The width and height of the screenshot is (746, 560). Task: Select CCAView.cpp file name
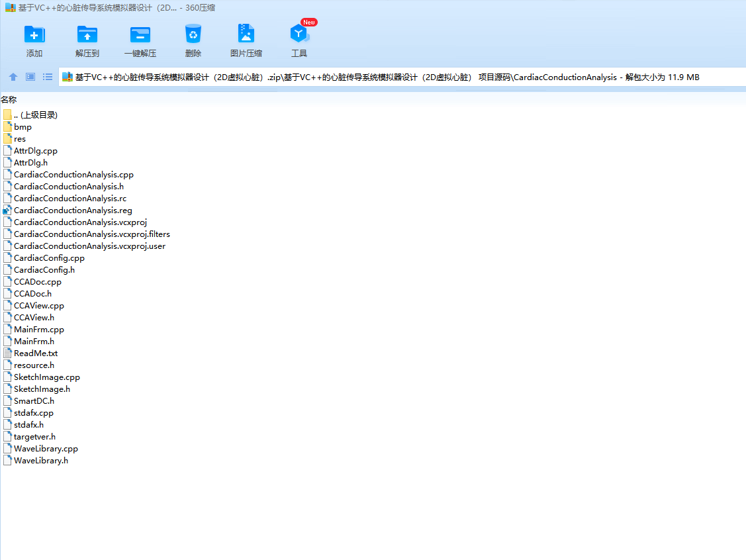tap(39, 305)
